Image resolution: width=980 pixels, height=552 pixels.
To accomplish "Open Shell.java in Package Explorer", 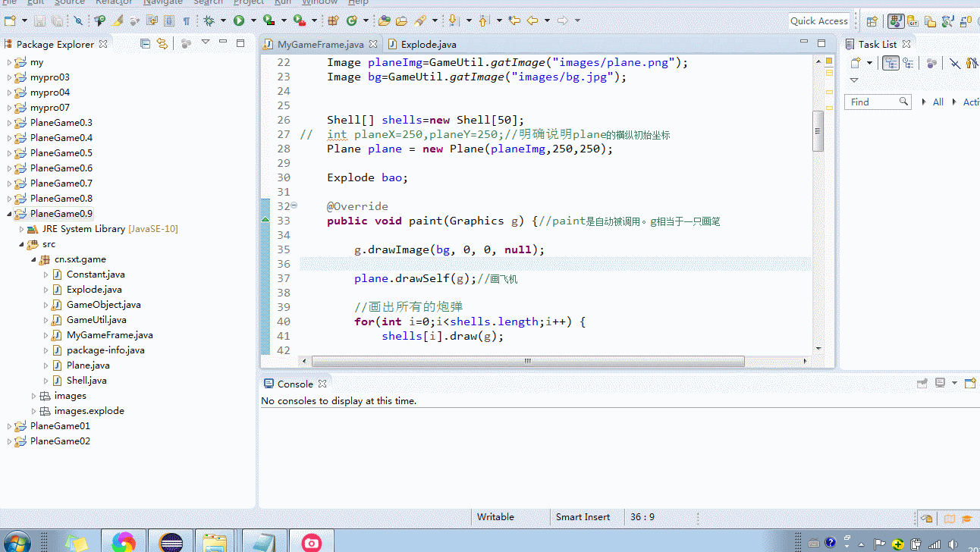I will pos(86,381).
